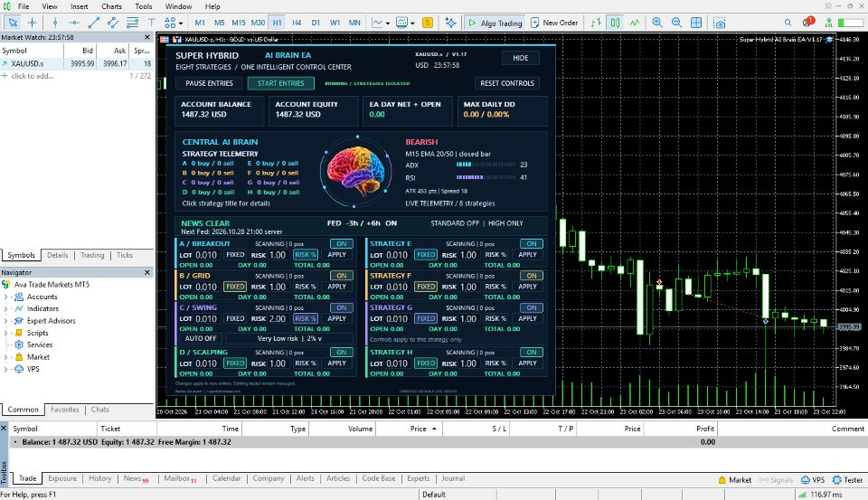Open the New Order dialog
Image resolution: width=868 pixels, height=500 pixels.
554,23
